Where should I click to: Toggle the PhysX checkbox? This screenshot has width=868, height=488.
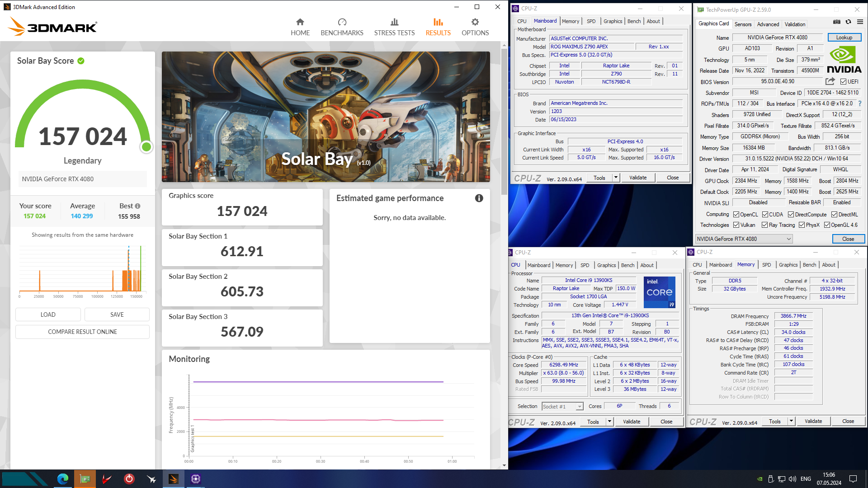[x=802, y=225]
